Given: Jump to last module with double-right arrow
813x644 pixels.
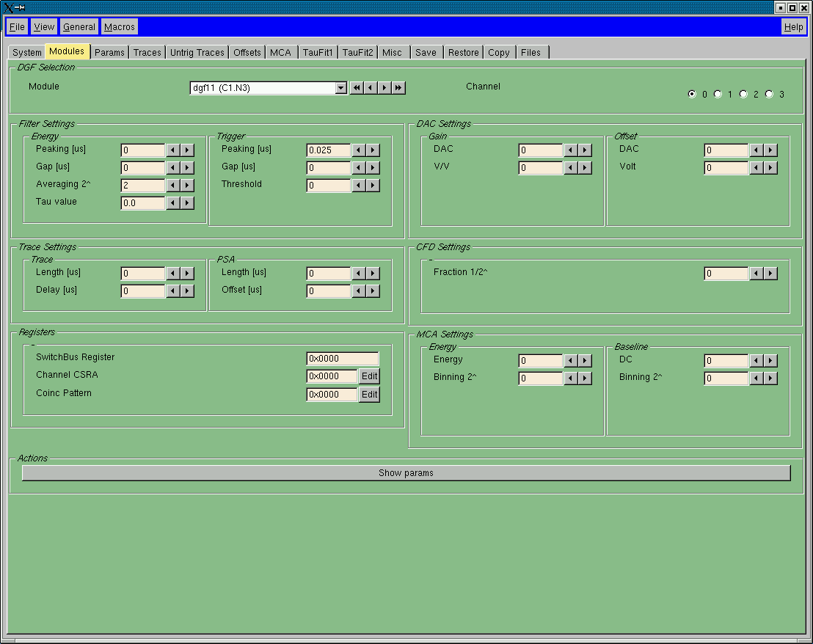Looking at the screenshot, I should (x=398, y=87).
